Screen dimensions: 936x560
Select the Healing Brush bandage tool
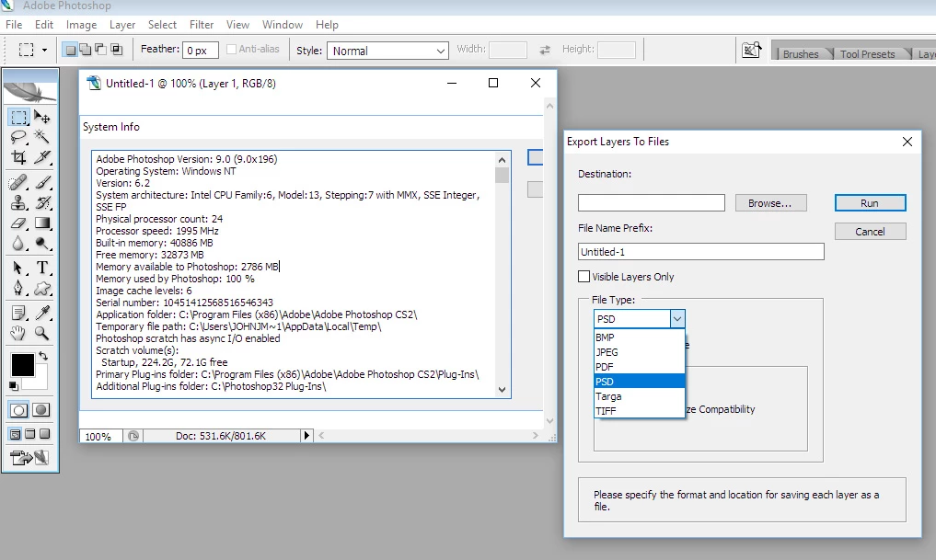pyautogui.click(x=18, y=182)
